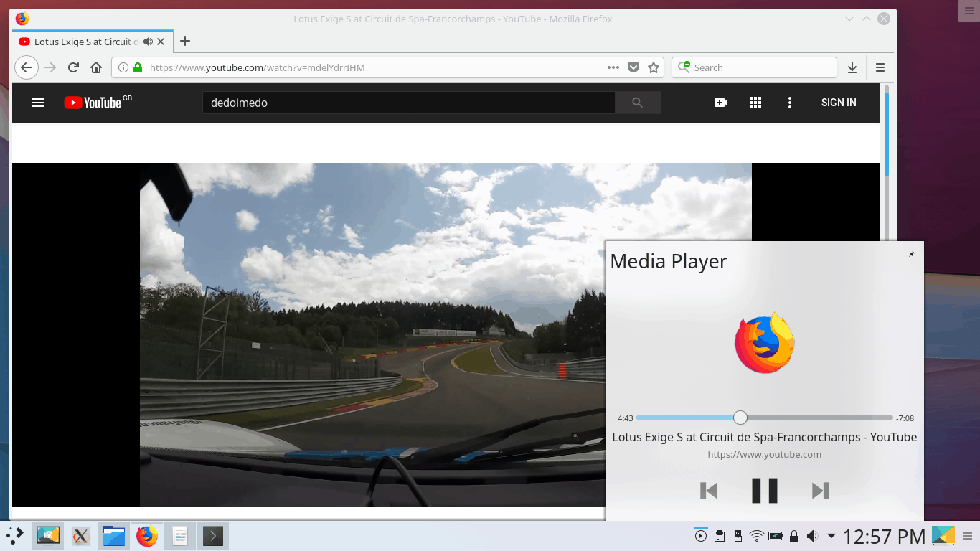Viewport: 980px width, 551px height.
Task: Open the Firefox hamburger menu
Action: tap(880, 67)
